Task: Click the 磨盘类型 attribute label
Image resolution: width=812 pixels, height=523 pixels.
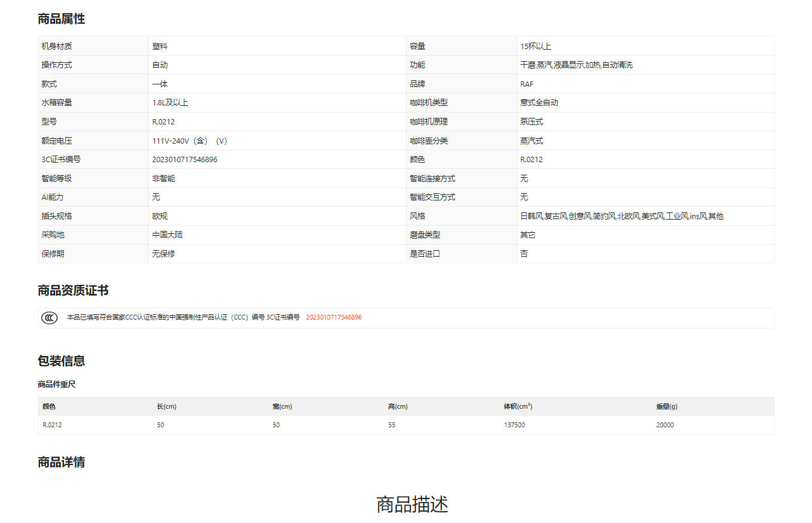Action: pyautogui.click(x=425, y=235)
